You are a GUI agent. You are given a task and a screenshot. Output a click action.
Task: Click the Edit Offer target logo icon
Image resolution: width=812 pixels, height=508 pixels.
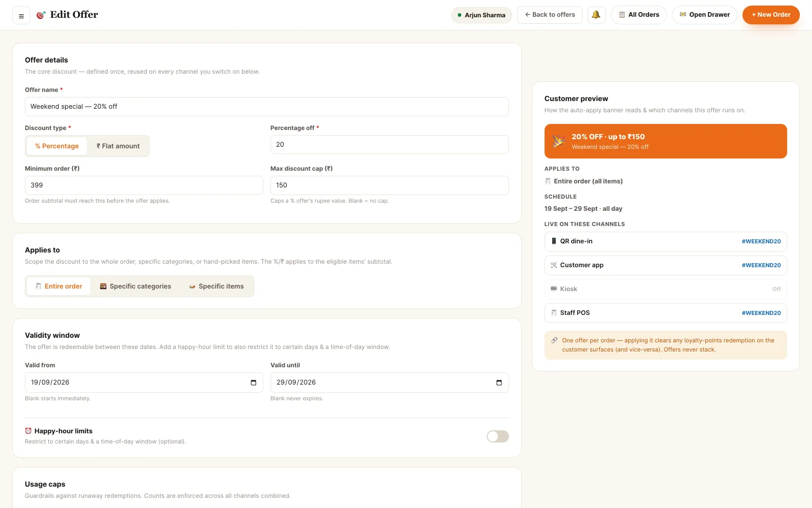(41, 15)
